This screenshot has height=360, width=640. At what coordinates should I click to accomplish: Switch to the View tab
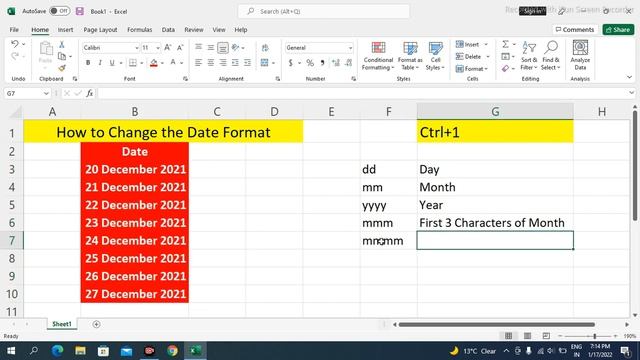[219, 30]
